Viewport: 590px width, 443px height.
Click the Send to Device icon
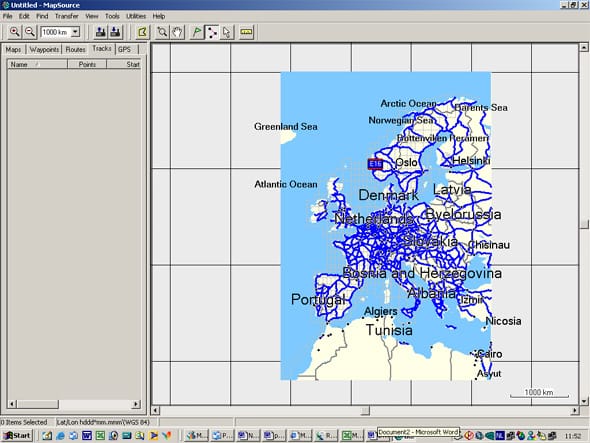click(100, 32)
